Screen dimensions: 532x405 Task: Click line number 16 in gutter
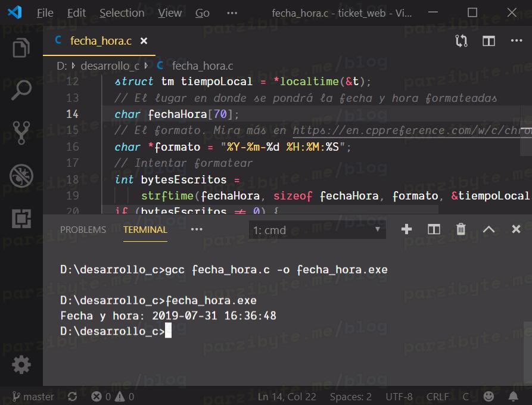point(72,147)
